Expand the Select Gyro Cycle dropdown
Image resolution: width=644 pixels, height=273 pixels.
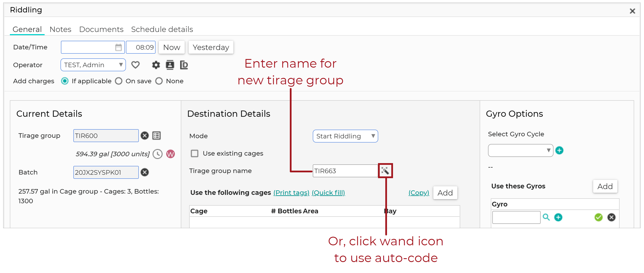(x=520, y=150)
